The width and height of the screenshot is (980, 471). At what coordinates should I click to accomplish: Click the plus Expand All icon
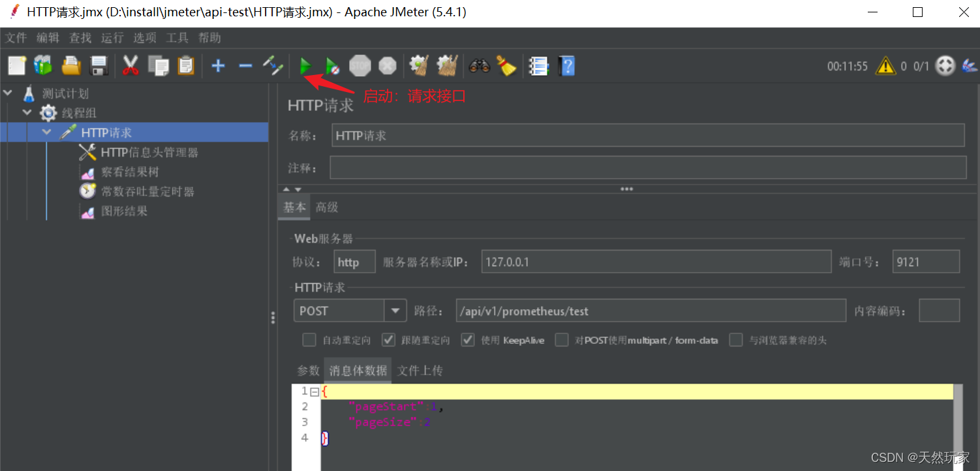click(x=218, y=65)
